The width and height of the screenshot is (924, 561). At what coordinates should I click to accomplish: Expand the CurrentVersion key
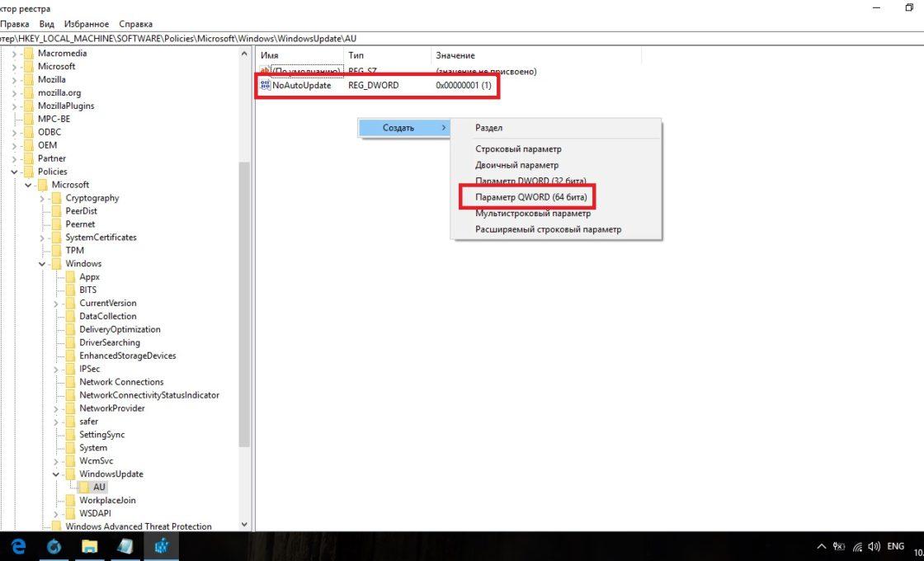56,304
